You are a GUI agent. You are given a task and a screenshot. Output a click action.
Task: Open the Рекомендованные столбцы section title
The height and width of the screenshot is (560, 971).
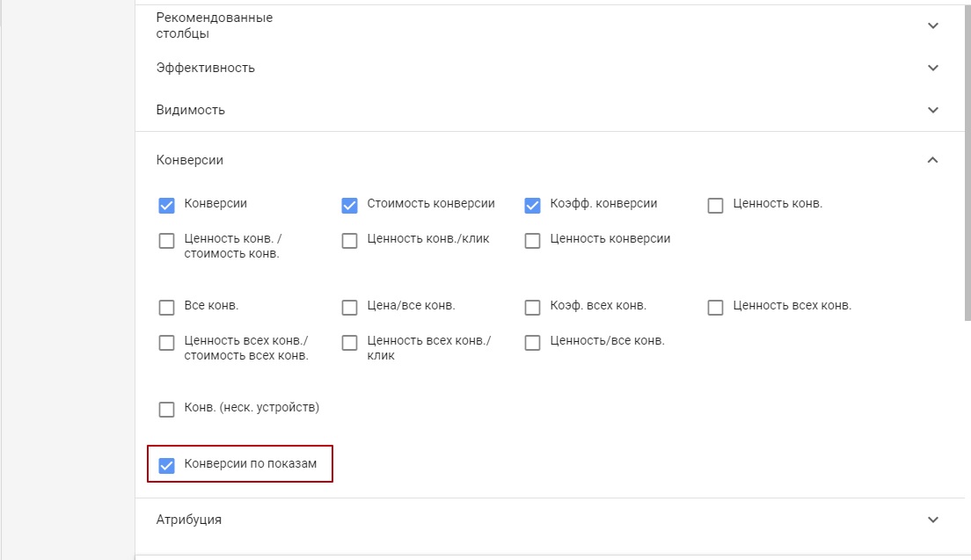point(215,25)
